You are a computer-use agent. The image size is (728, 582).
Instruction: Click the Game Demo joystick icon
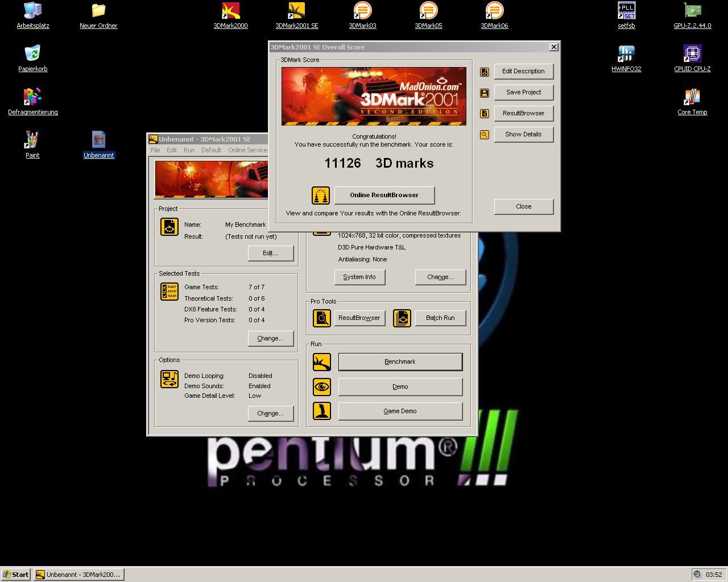322,411
